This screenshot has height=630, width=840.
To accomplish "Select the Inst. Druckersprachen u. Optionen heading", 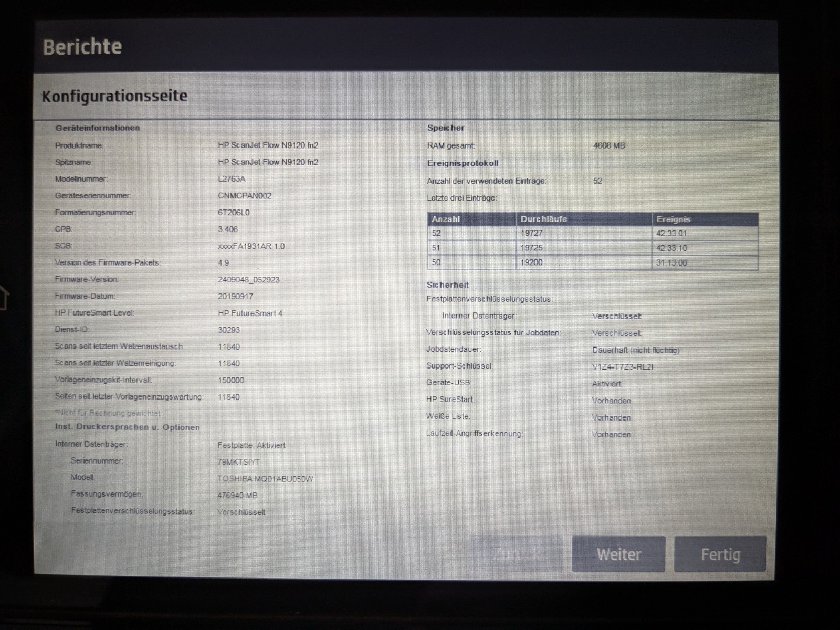I will tap(128, 427).
